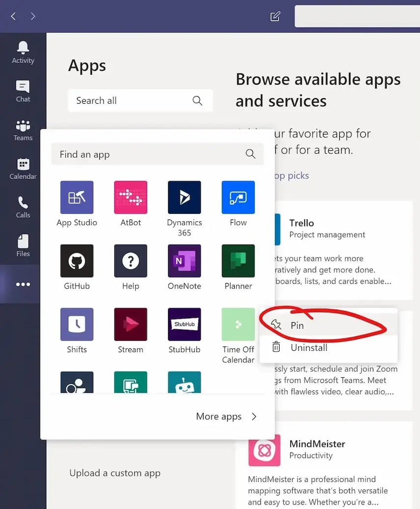The height and width of the screenshot is (509, 420).
Task: Click the three-dots more apps sidebar button
Action: (x=23, y=284)
